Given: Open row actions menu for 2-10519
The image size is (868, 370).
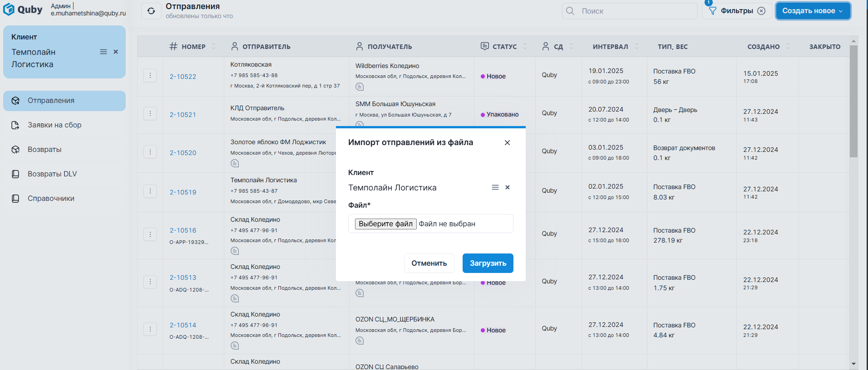Looking at the screenshot, I should 150,191.
